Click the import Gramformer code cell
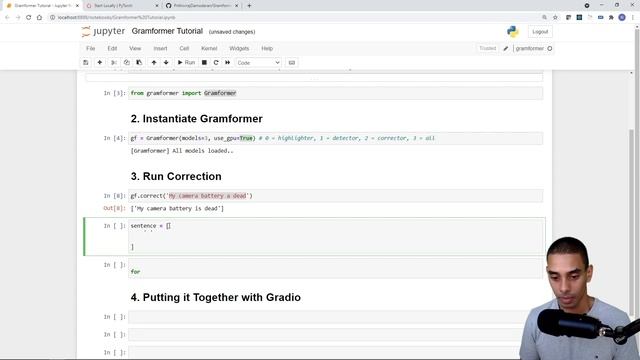This screenshot has width=640, height=360. (336, 93)
